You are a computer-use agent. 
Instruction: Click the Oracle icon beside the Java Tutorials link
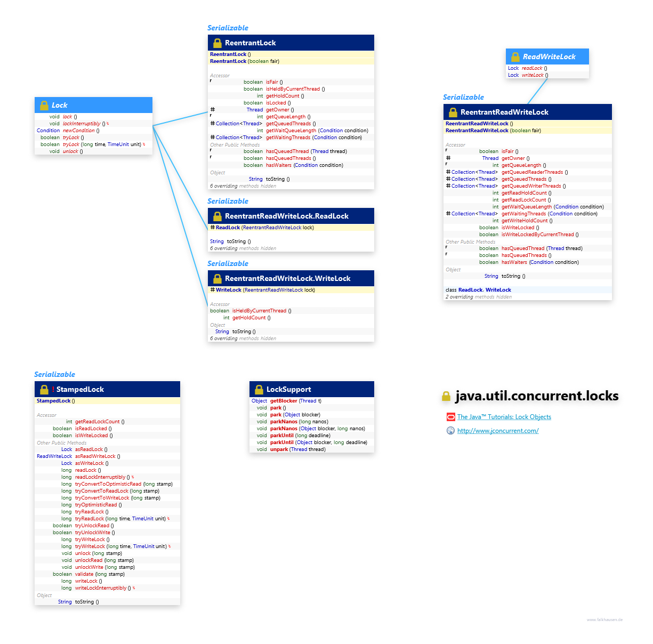(x=450, y=417)
